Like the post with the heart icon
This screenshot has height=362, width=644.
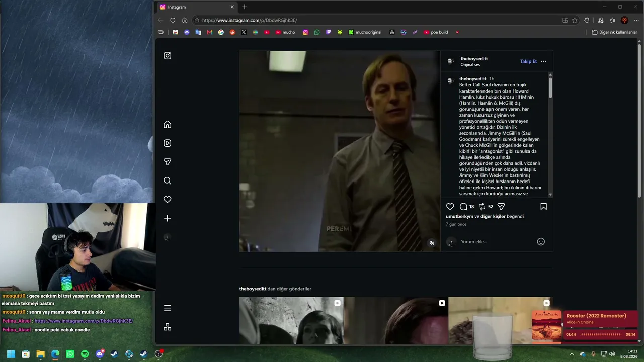tap(450, 207)
